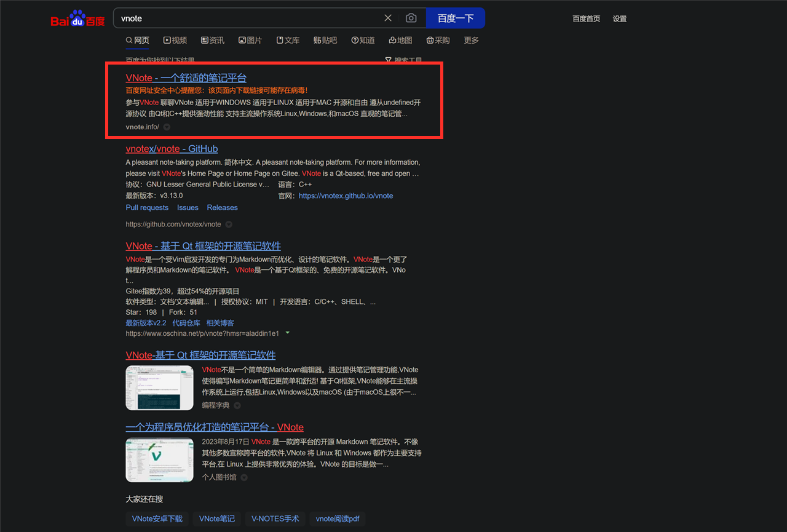The width and height of the screenshot is (787, 532).
Task: Search related vnote阅读pdf
Action: (338, 519)
